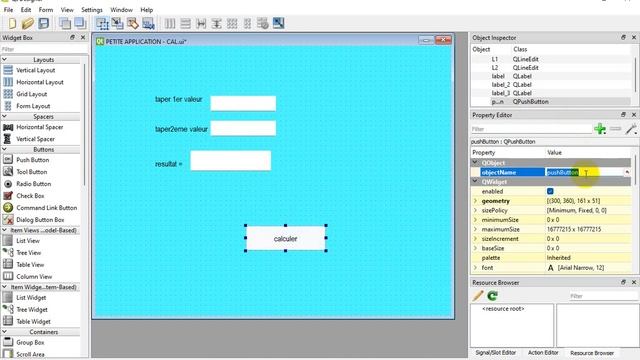Click the taper 1er valeur line edit

click(x=243, y=103)
